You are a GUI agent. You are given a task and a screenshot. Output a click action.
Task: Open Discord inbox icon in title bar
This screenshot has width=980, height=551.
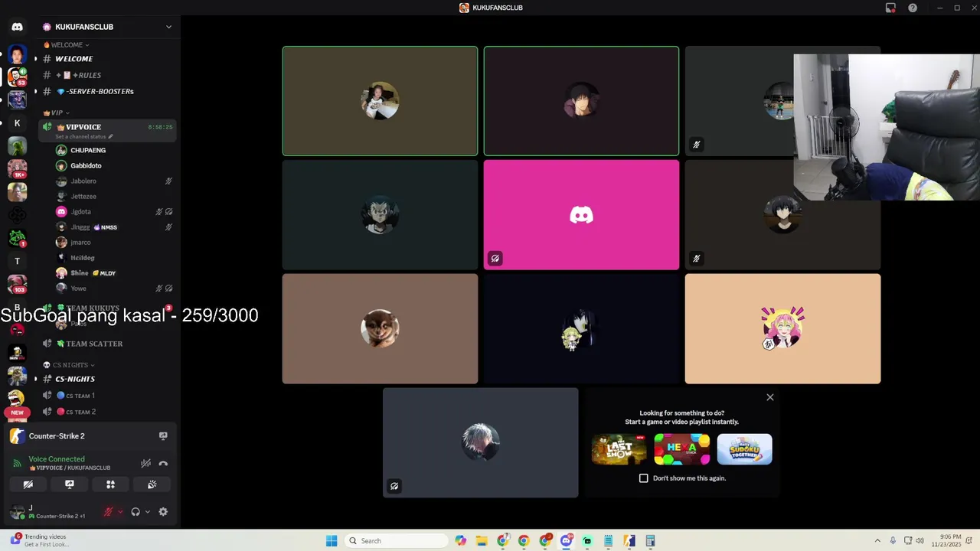point(890,8)
